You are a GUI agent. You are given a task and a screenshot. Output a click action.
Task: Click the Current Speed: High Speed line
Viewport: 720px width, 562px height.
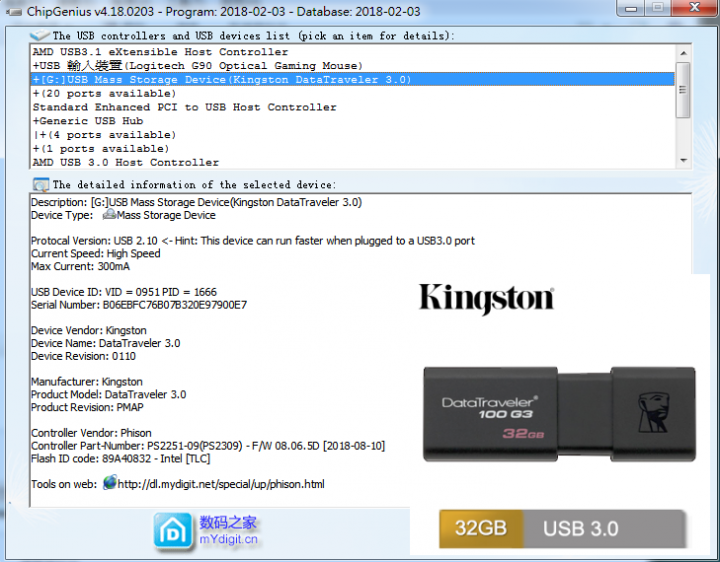pos(96,253)
